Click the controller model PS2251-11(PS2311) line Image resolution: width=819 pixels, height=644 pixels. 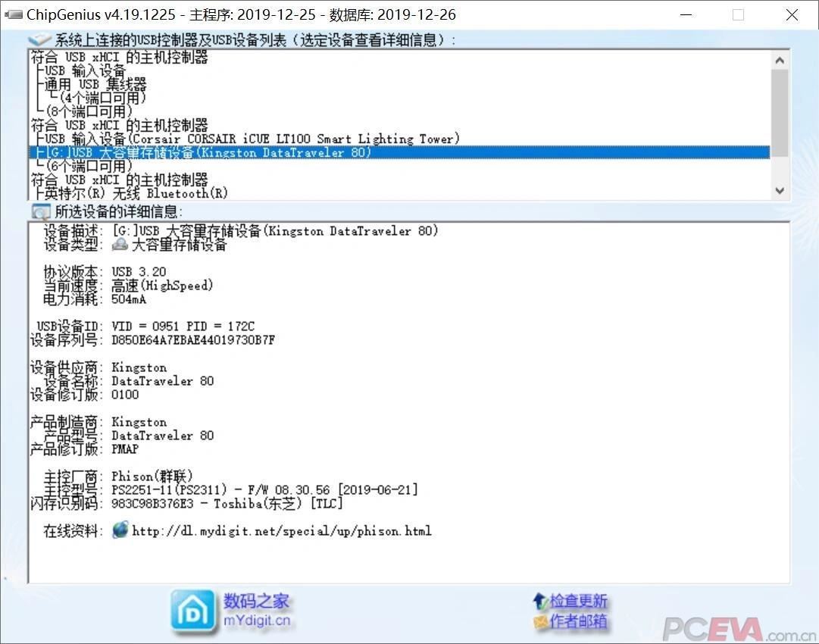coord(265,490)
